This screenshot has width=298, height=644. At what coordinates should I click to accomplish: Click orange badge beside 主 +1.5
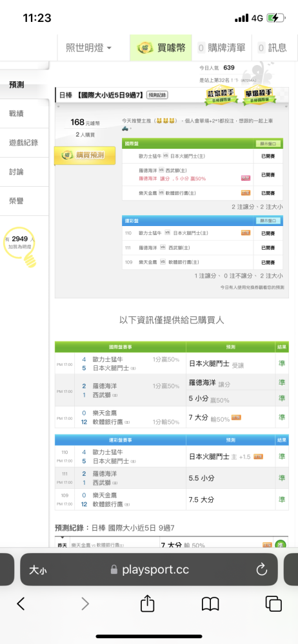pyautogui.click(x=258, y=457)
